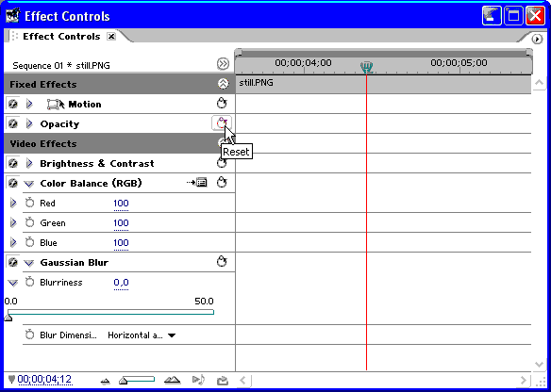This screenshot has width=551, height=392.
Task: Select the Brightness & Contrast effect name
Action: 97,164
